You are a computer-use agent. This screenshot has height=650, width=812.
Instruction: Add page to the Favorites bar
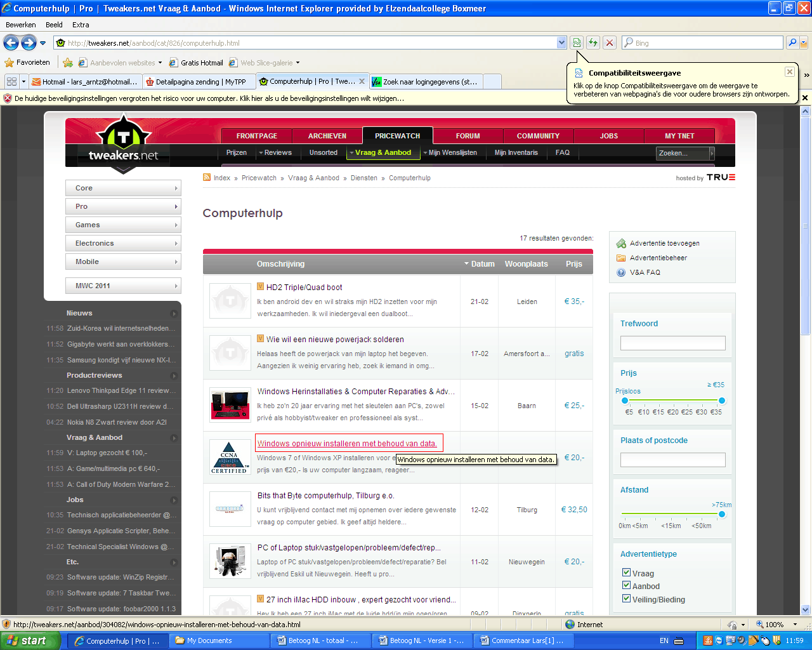pyautogui.click(x=68, y=63)
